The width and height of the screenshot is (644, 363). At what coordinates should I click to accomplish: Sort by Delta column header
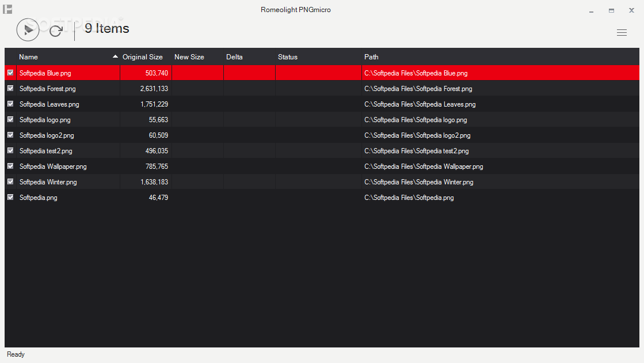234,56
